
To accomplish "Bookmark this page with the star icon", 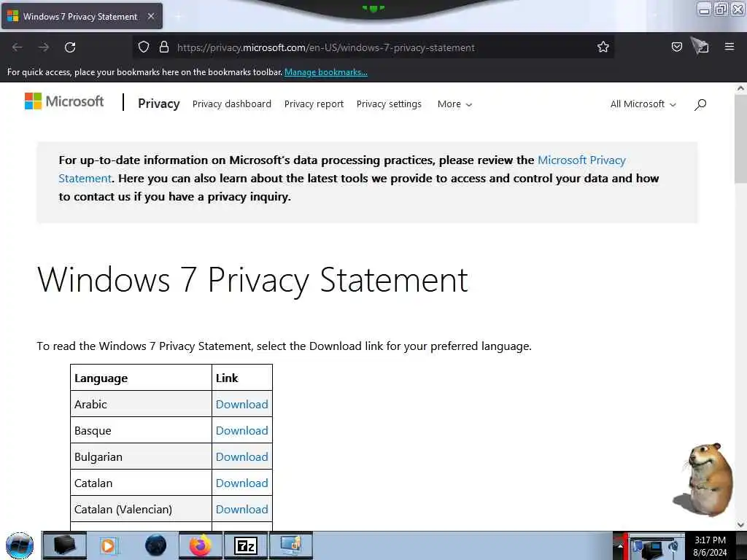I will pyautogui.click(x=603, y=47).
